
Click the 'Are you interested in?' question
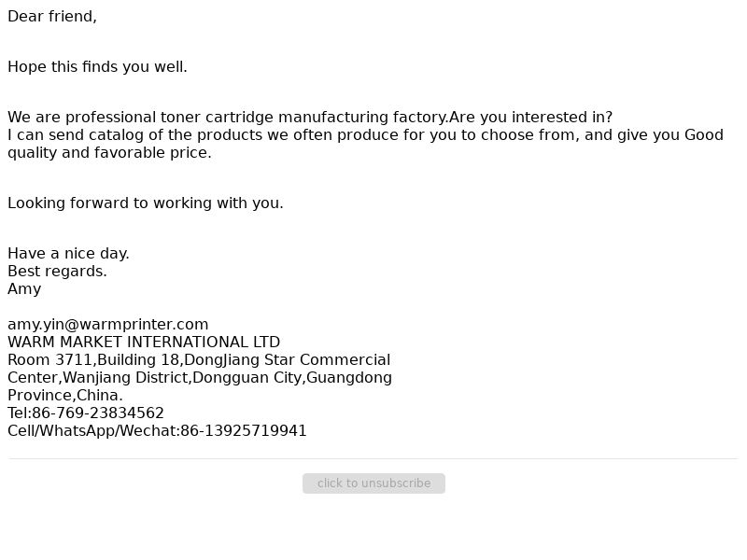[x=531, y=118]
